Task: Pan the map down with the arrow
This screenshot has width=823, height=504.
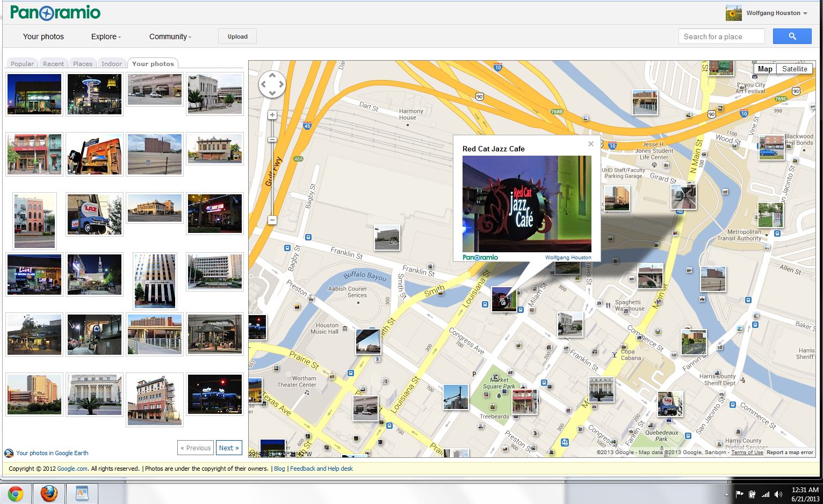Action: (272, 93)
